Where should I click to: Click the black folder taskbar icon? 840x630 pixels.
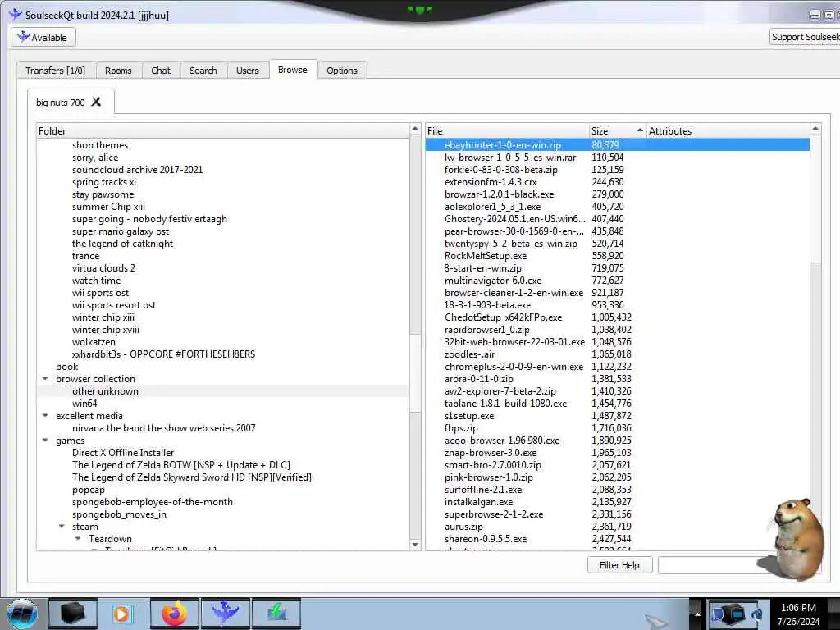(73, 614)
